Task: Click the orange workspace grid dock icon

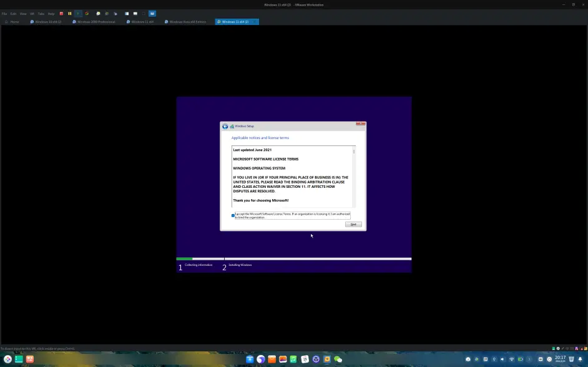Action: (x=29, y=359)
